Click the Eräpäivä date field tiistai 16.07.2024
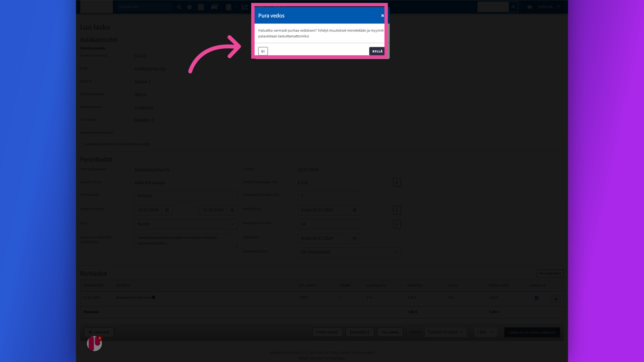 coord(324,238)
